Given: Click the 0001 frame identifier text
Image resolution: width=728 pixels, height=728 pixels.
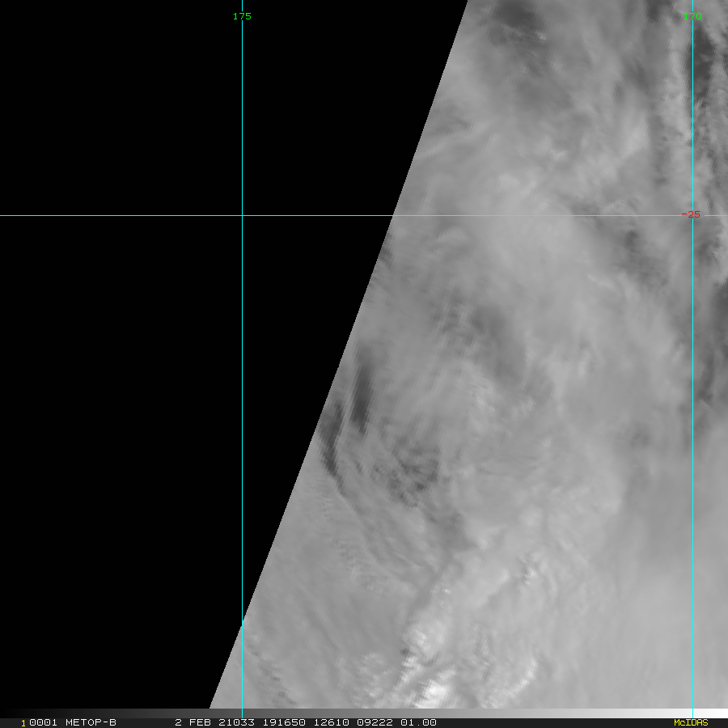Looking at the screenshot, I should pyautogui.click(x=43, y=722).
